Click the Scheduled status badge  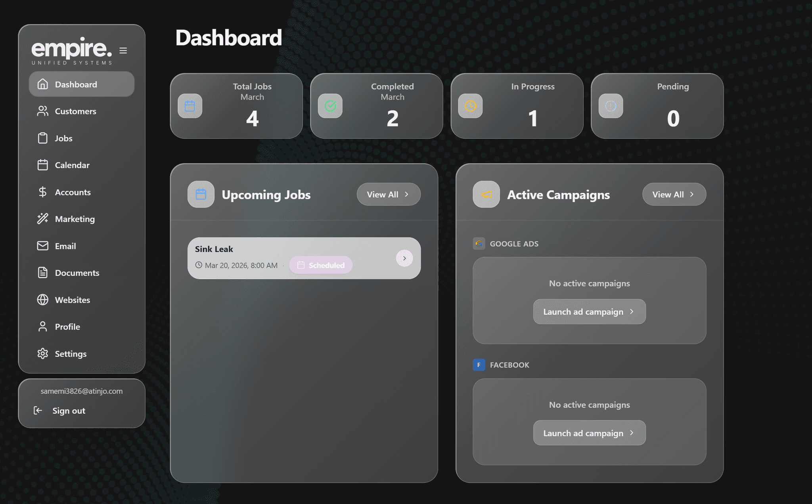coord(321,265)
